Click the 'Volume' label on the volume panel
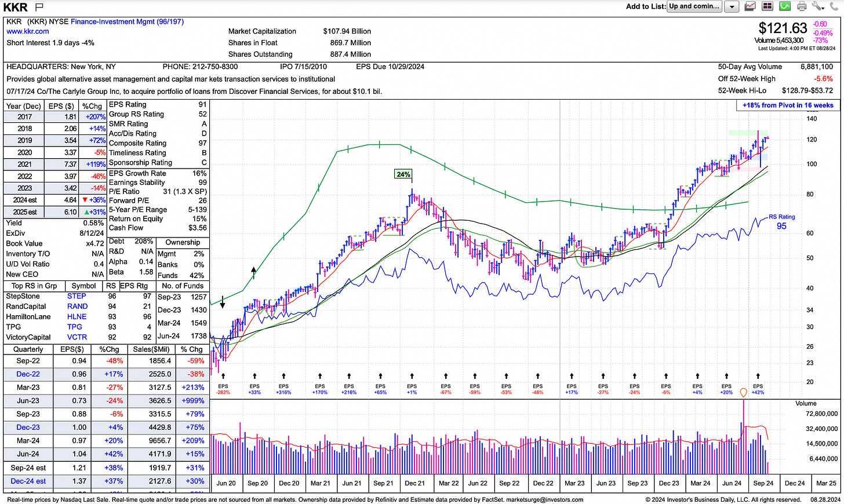The height and width of the screenshot is (504, 844). tap(806, 403)
